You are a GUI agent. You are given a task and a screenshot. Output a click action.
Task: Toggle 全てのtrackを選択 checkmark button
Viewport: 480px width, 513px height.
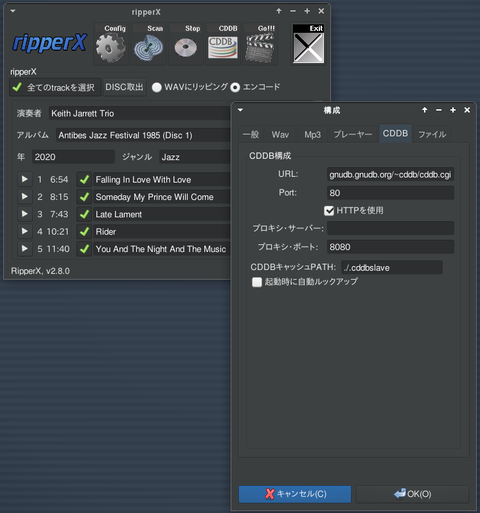[x=55, y=87]
